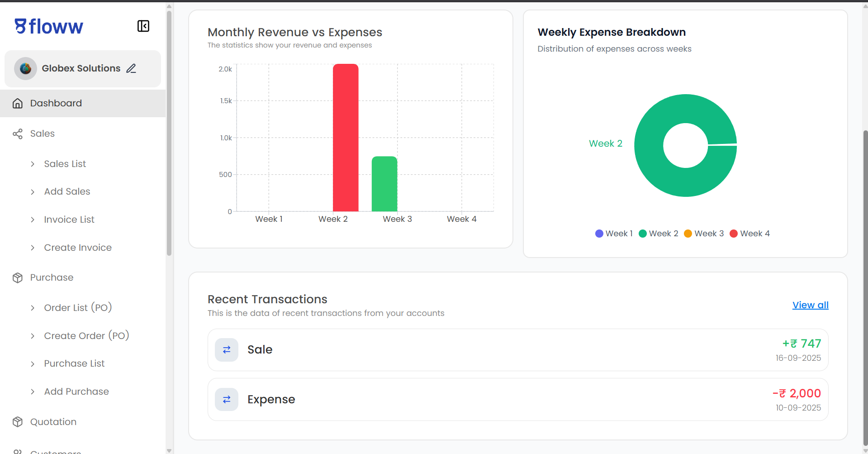Click the Quotation box icon in sidebar
Image resolution: width=868 pixels, height=454 pixels.
tap(18, 422)
